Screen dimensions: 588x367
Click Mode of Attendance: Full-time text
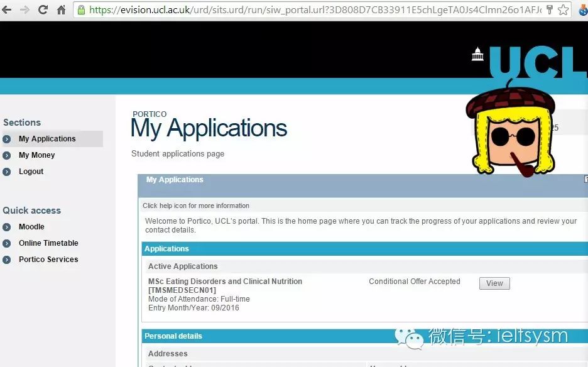pyautogui.click(x=199, y=299)
